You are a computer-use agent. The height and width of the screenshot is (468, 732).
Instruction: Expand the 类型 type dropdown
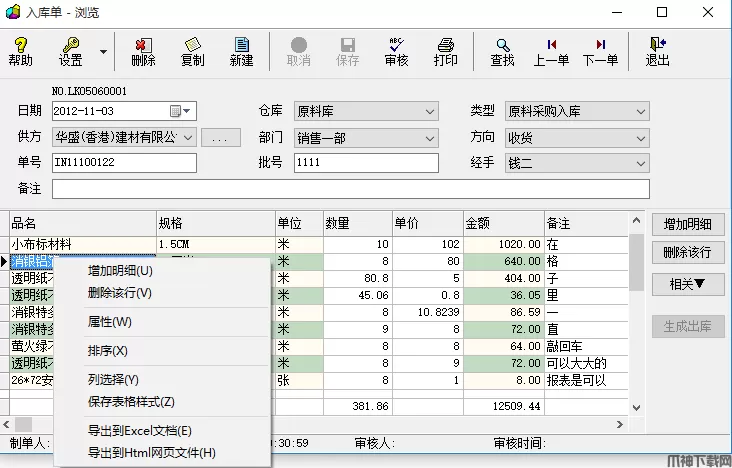tap(640, 111)
